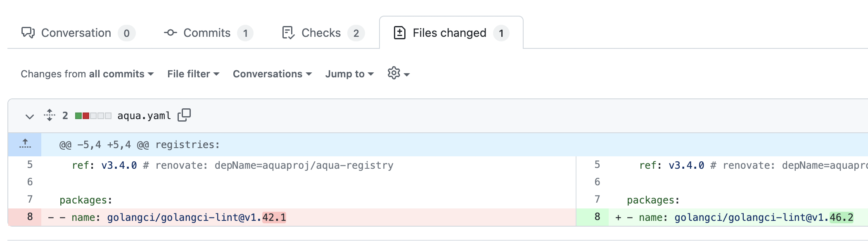Open the Jump to dropdown
The height and width of the screenshot is (244, 868).
click(349, 74)
